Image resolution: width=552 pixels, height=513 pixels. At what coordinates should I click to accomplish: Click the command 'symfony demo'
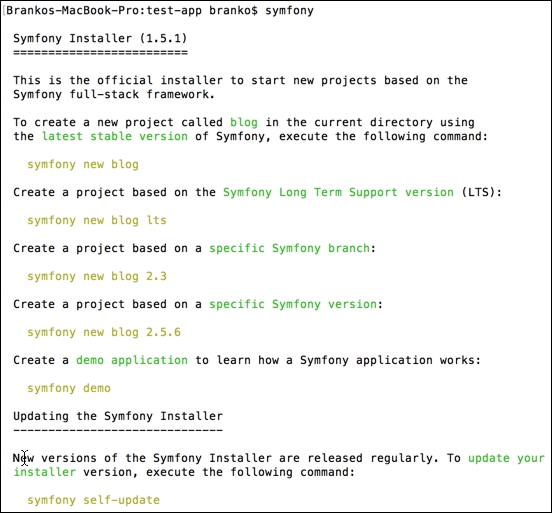coord(69,388)
